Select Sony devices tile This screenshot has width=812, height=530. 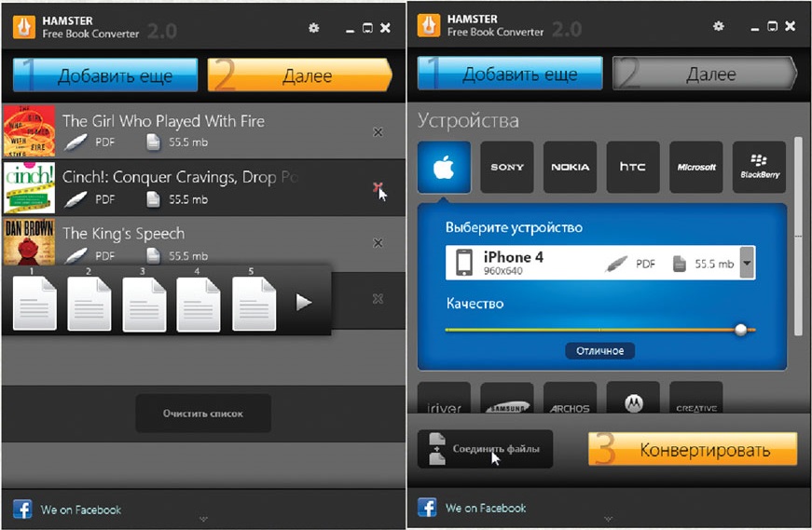click(x=507, y=167)
